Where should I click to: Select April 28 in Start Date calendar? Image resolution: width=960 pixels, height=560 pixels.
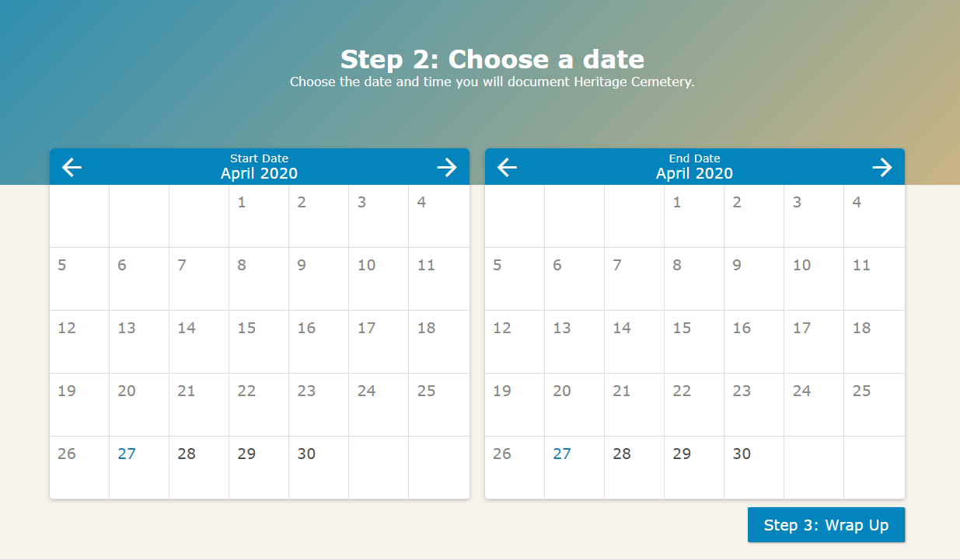[x=199, y=468]
